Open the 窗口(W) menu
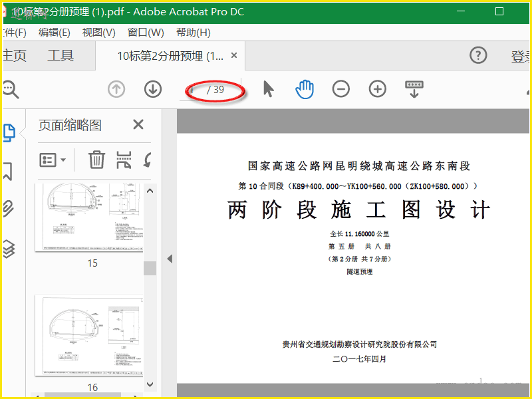 pyautogui.click(x=146, y=33)
